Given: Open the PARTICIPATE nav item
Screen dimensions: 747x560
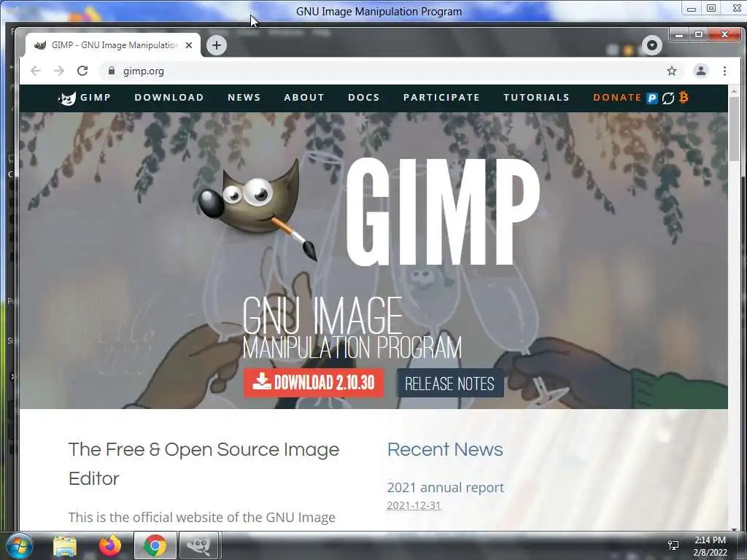Looking at the screenshot, I should click(441, 98).
